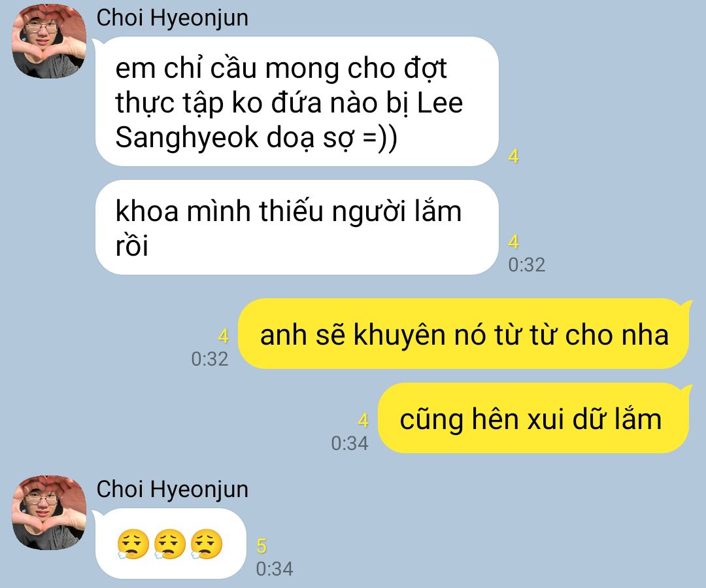706x588 pixels.
Task: Click the middle sighing face emoji
Action: pyautogui.click(x=170, y=544)
